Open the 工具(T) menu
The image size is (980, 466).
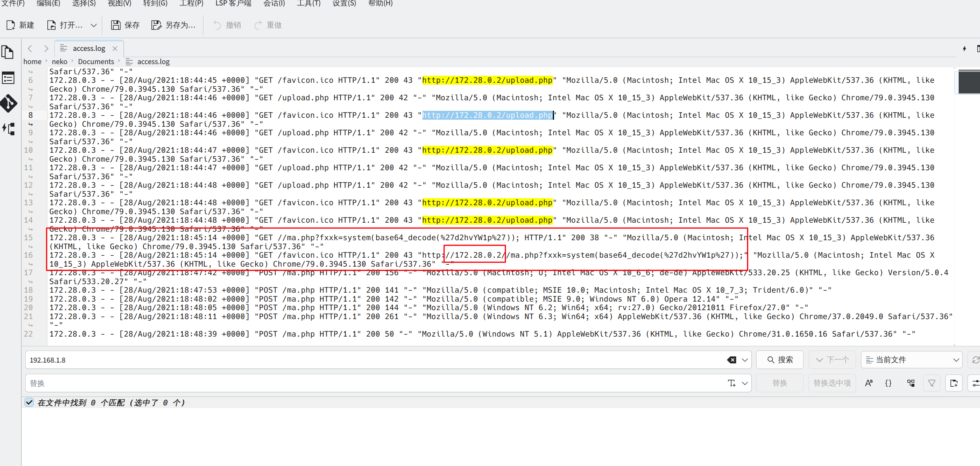click(x=308, y=3)
